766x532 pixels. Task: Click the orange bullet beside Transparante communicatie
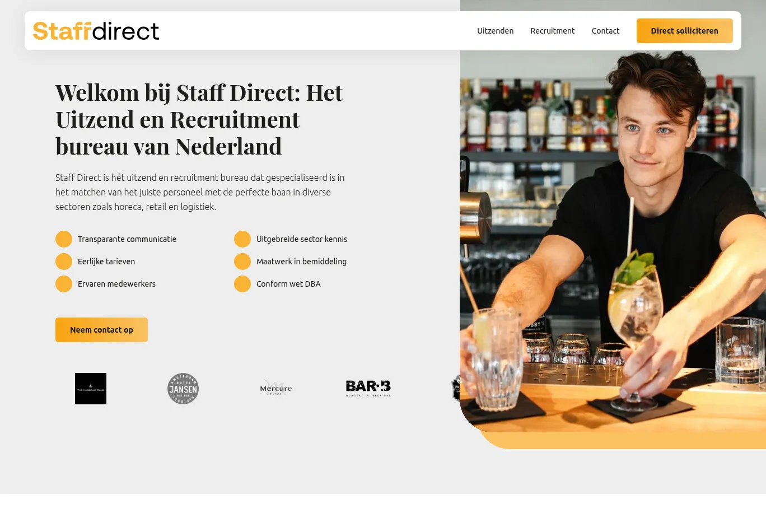64,239
